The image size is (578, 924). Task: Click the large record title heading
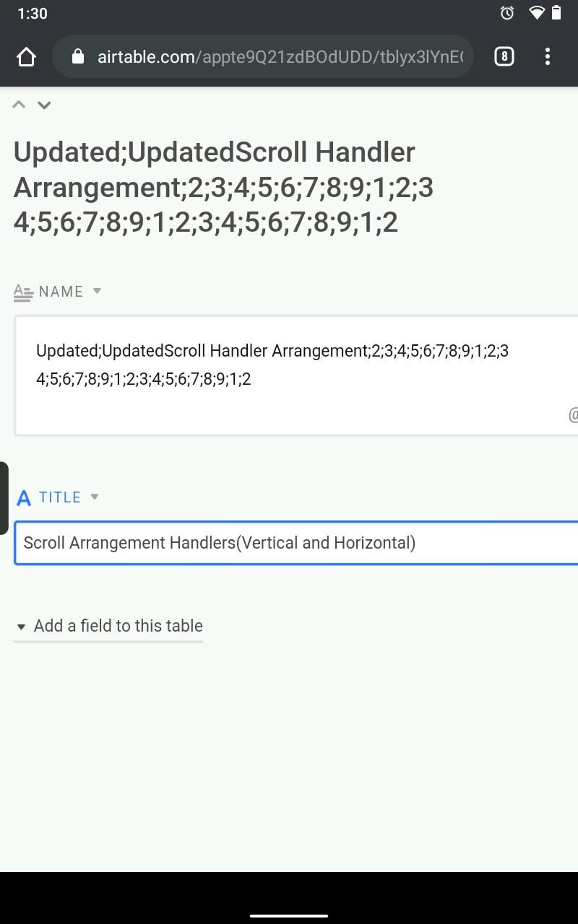pyautogui.click(x=224, y=188)
